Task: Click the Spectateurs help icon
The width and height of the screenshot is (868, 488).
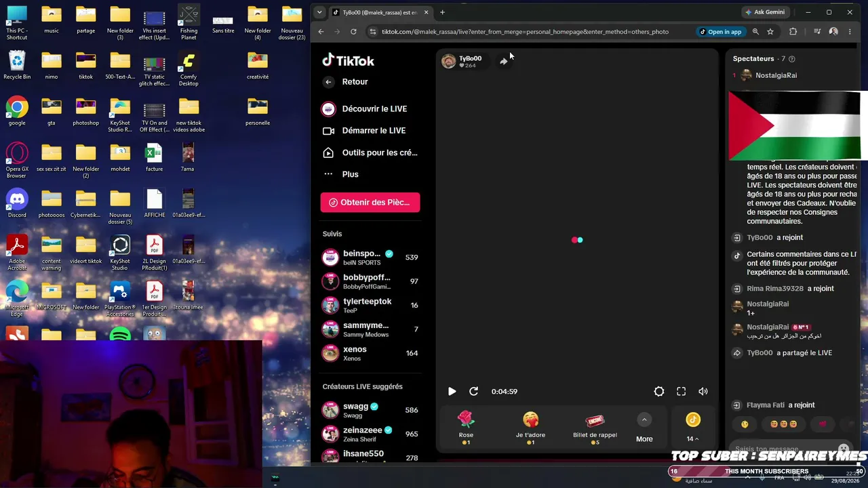Action: 792,59
